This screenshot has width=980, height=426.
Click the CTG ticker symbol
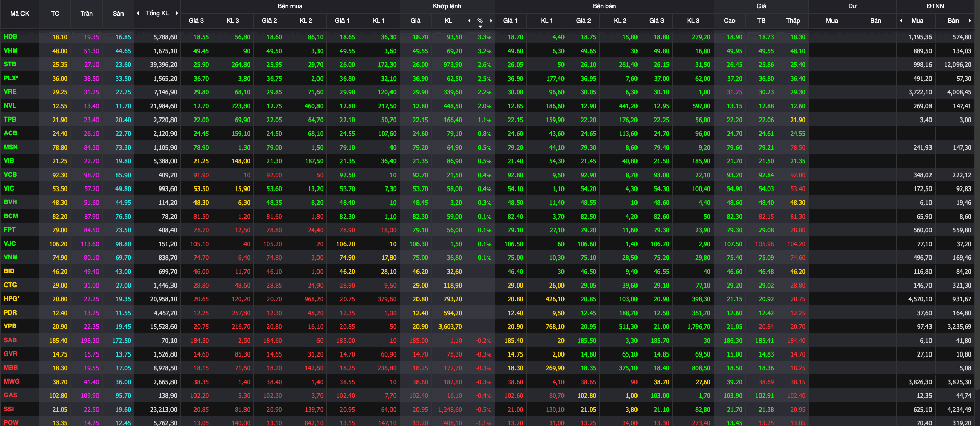point(10,285)
